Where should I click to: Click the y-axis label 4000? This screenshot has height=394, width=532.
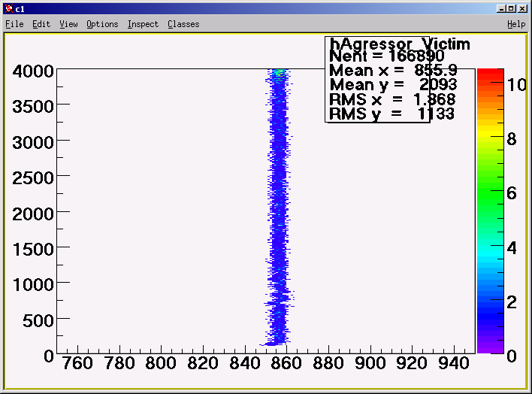[x=33, y=71]
